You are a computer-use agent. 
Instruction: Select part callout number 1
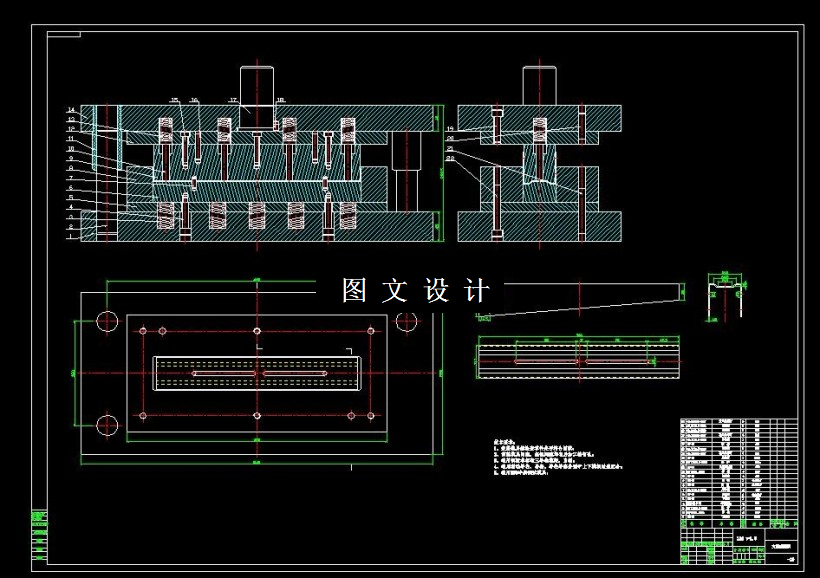pos(71,236)
